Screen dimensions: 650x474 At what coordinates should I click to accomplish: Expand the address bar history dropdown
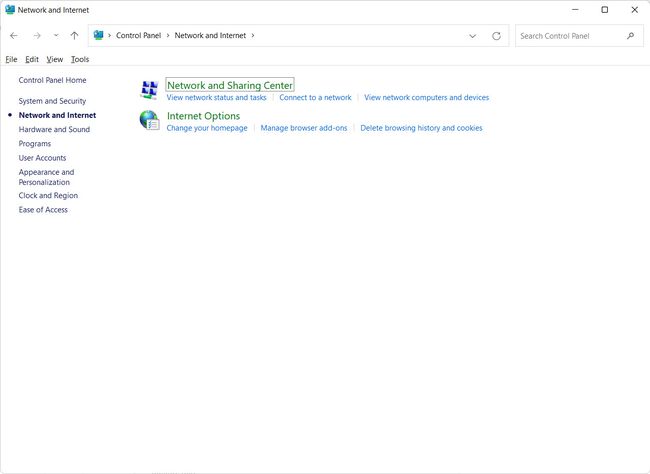[472, 35]
